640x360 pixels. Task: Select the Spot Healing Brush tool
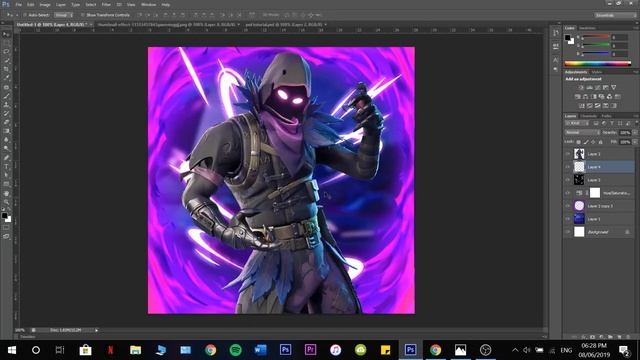pyautogui.click(x=6, y=87)
